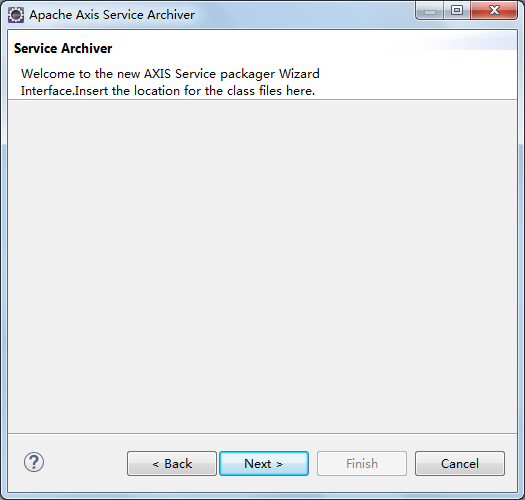Image resolution: width=525 pixels, height=500 pixels.
Task: Click the 'Apache Axis Service Archiver' title text
Action: (x=112, y=15)
